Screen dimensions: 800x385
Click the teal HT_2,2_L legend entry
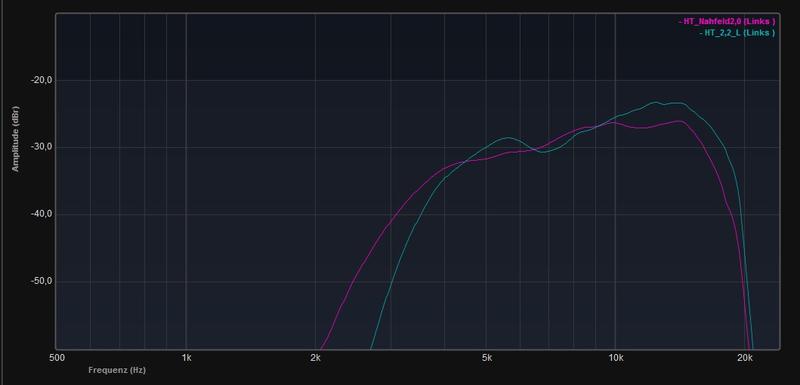pos(737,33)
